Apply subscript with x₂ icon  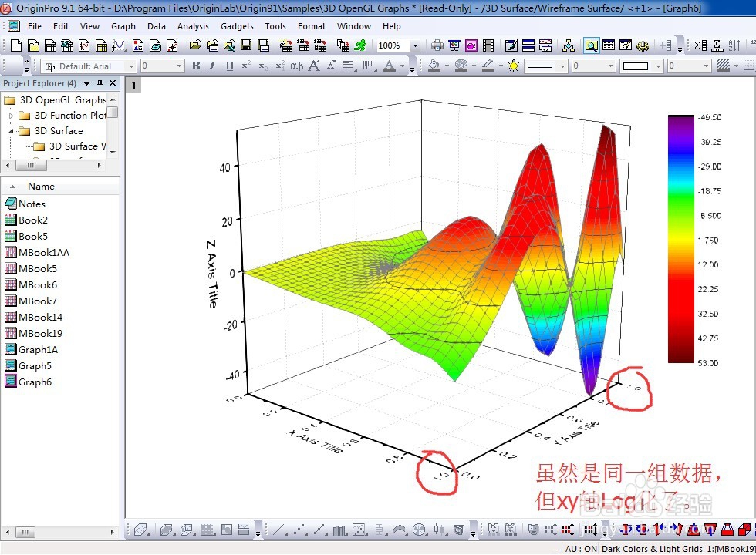point(263,66)
